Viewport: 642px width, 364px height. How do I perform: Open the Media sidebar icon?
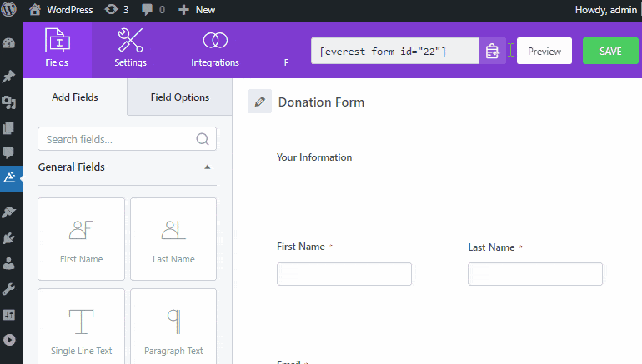pos(8,102)
